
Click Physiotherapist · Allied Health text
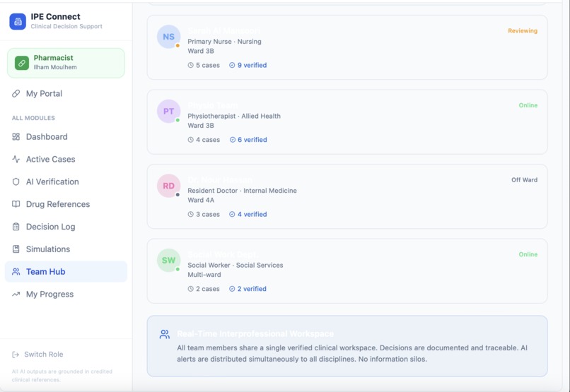pos(234,116)
